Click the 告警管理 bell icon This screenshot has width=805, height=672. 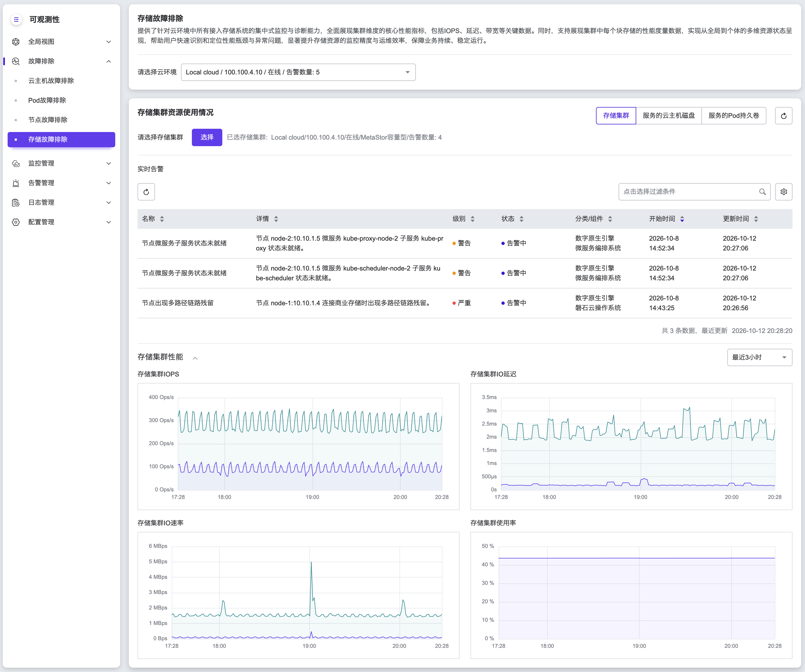click(16, 183)
